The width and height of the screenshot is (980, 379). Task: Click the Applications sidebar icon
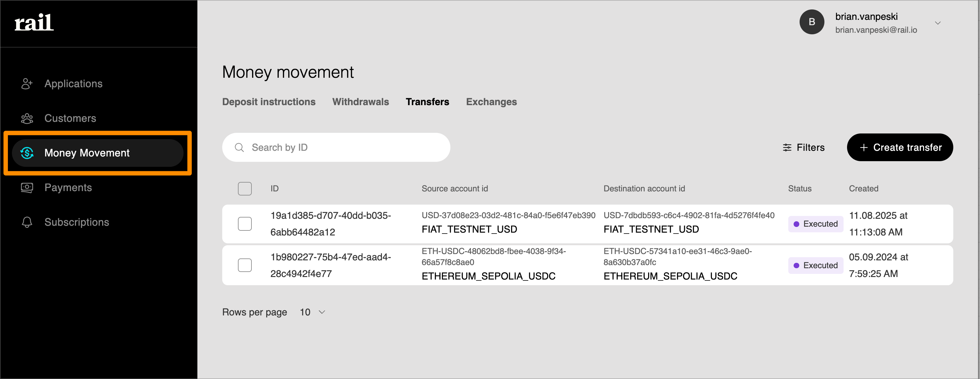point(27,84)
